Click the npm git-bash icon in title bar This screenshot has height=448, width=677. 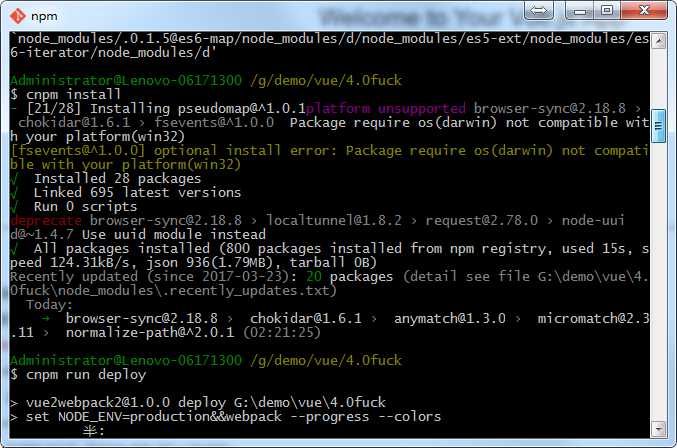pyautogui.click(x=18, y=16)
